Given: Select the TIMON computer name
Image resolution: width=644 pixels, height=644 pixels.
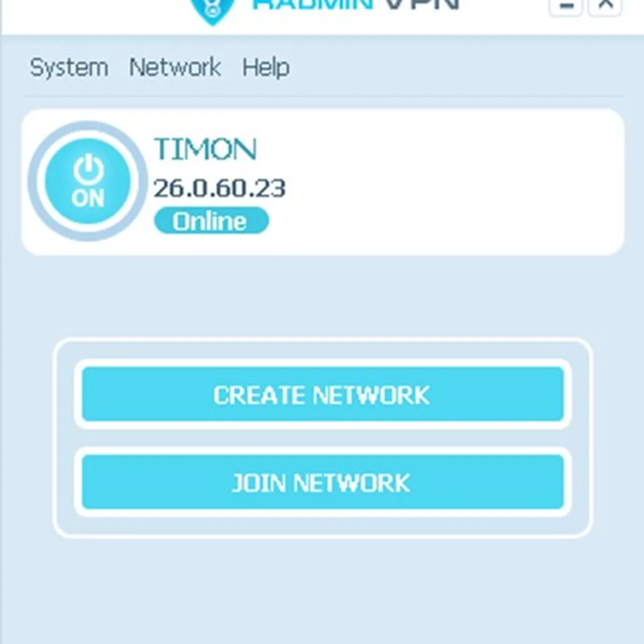Looking at the screenshot, I should tap(206, 149).
